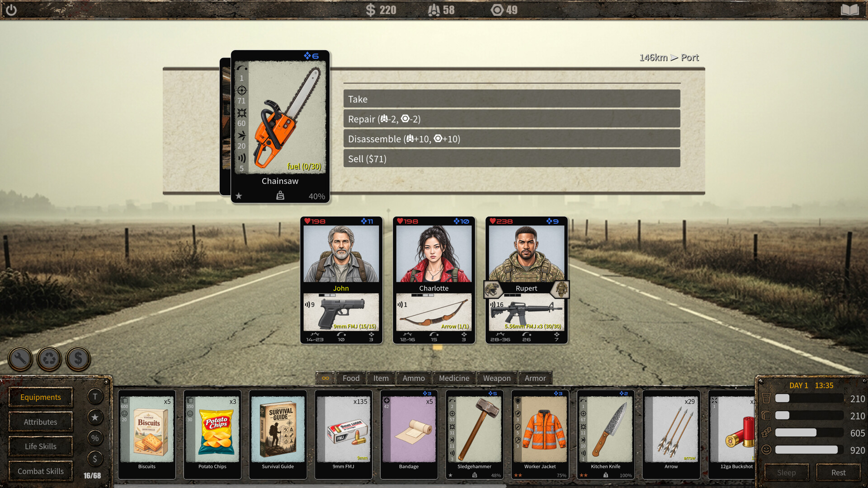This screenshot has height=488, width=868.
Task: Toggle the dollar value filter button
Action: (x=95, y=459)
